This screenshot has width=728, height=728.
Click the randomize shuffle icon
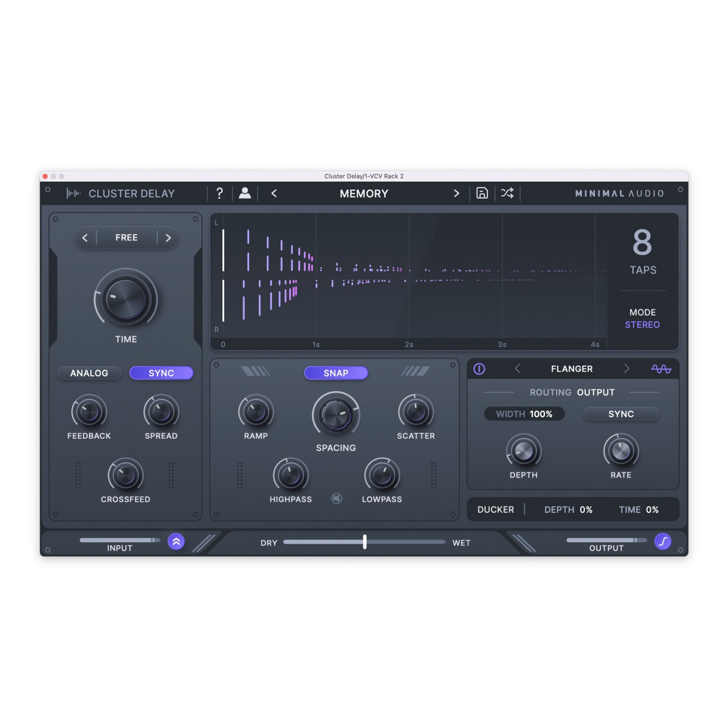[x=507, y=193]
